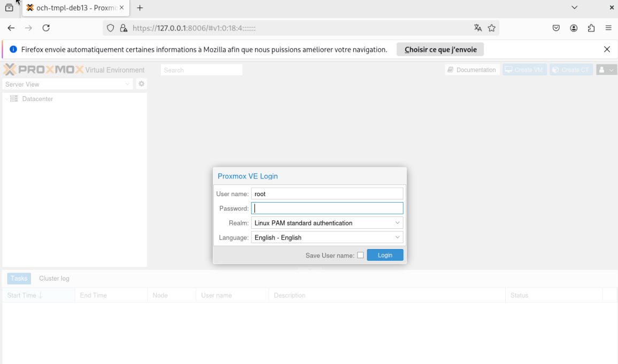Reload the page with the refresh icon
618x364 pixels.
pos(46,28)
